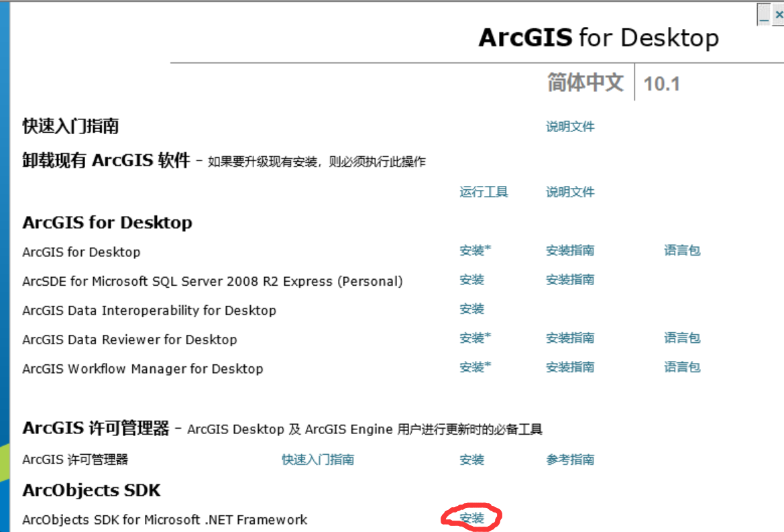The height and width of the screenshot is (532, 784).
Task: Click the ArcGIS for Desktop product row text
Action: (x=81, y=252)
